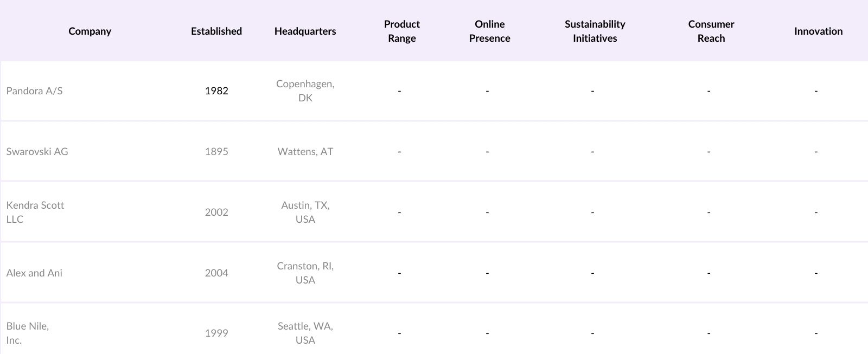
Task: Select the Innovation column header
Action: click(x=818, y=31)
